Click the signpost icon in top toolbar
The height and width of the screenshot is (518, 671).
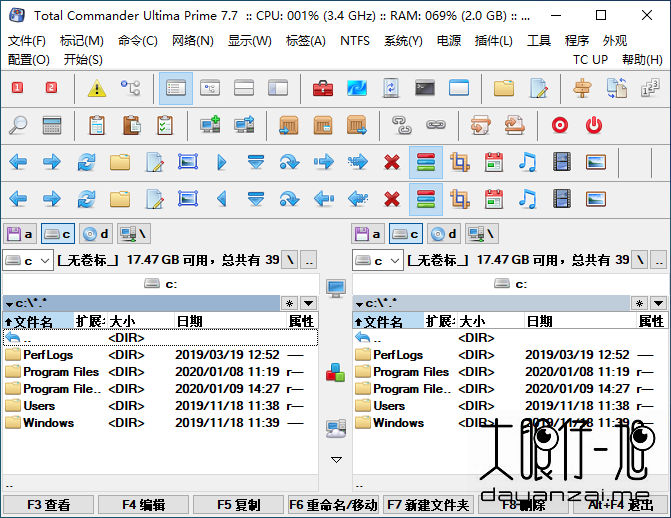[582, 89]
